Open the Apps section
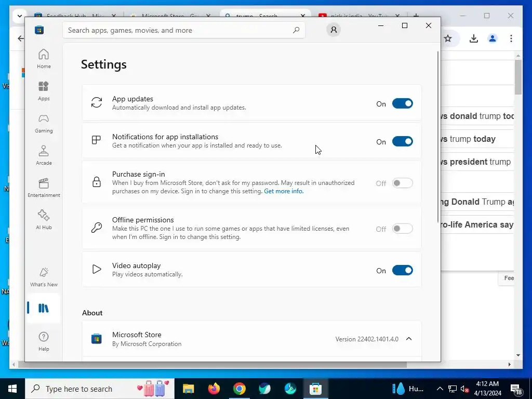Screen dimensions: 532x399 click(x=44, y=91)
